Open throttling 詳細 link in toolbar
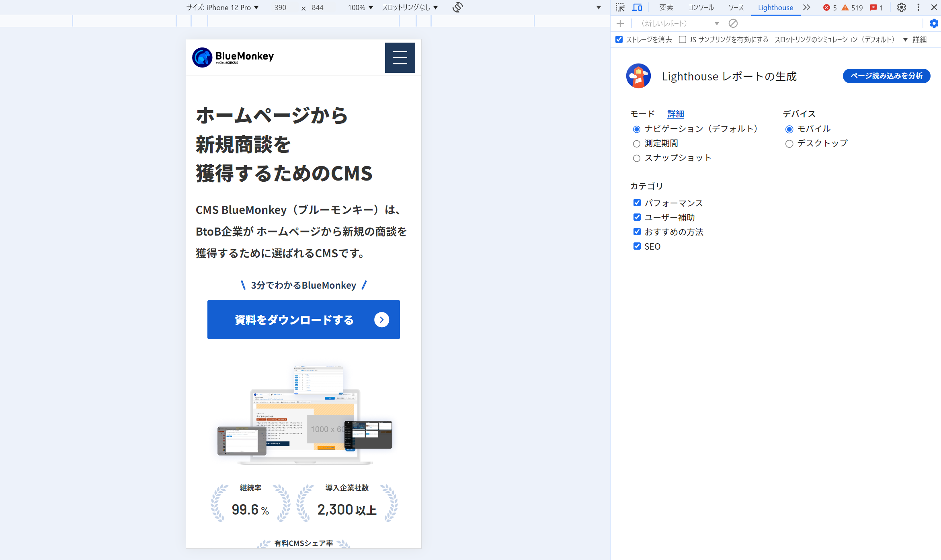 click(x=920, y=39)
